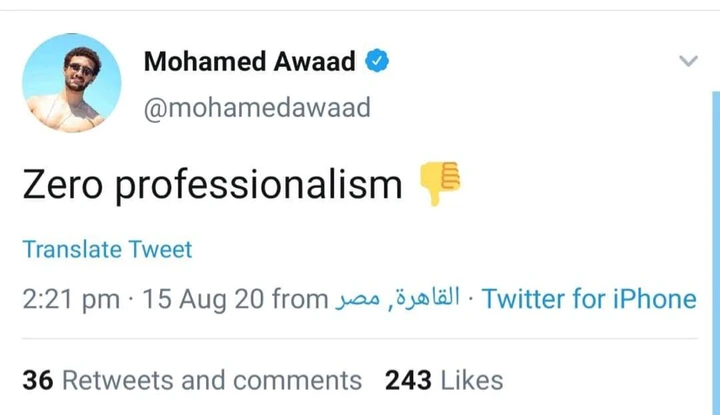This screenshot has height=415, width=720.
Task: Click the Arabic Cairo, Egypt location link
Action: (x=398, y=298)
